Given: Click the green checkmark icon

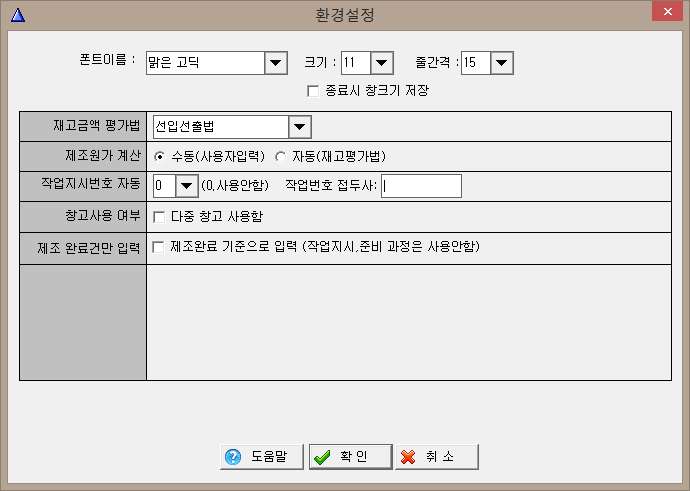Looking at the screenshot, I should [x=322, y=458].
